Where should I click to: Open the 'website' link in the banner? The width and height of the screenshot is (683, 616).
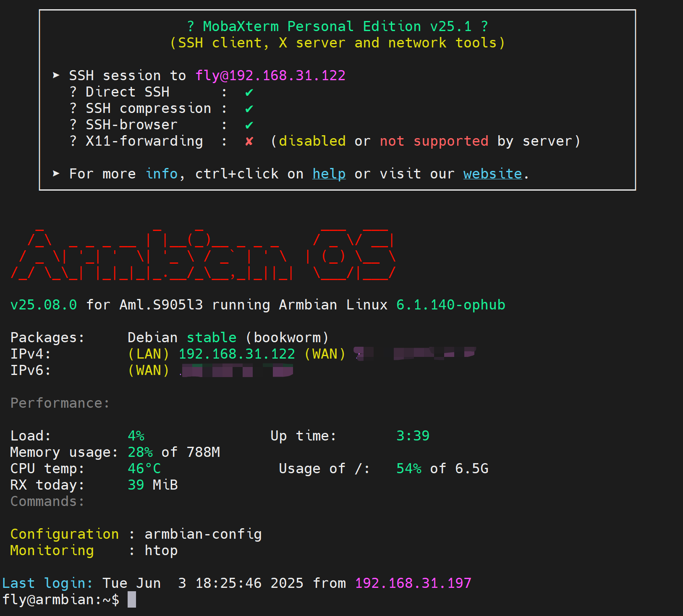point(493,174)
